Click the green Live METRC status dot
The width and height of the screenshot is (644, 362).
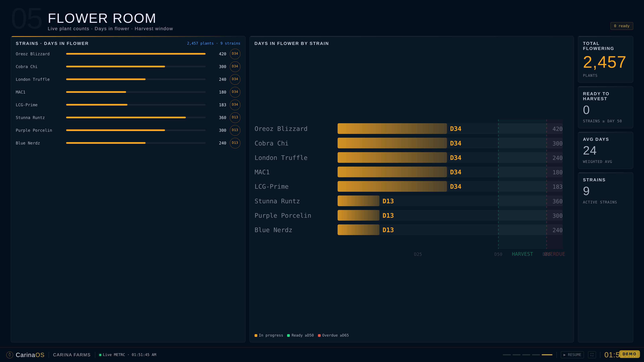tap(100, 355)
